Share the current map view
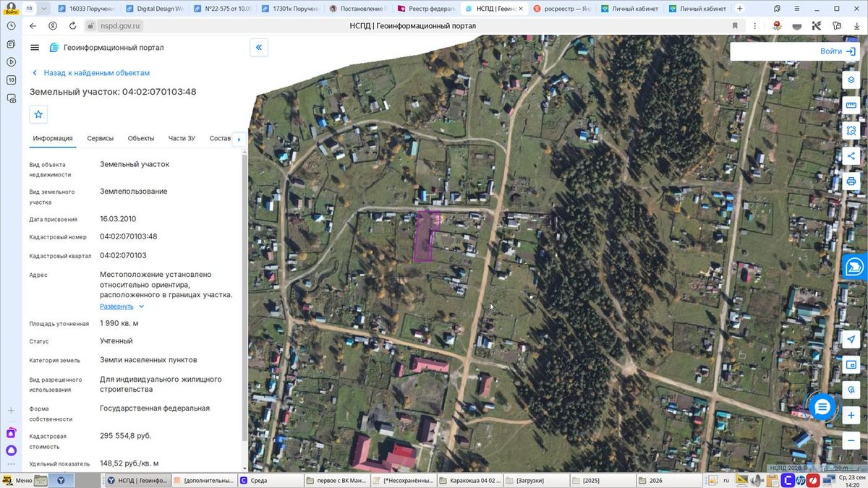The height and width of the screenshot is (488, 868). [851, 155]
